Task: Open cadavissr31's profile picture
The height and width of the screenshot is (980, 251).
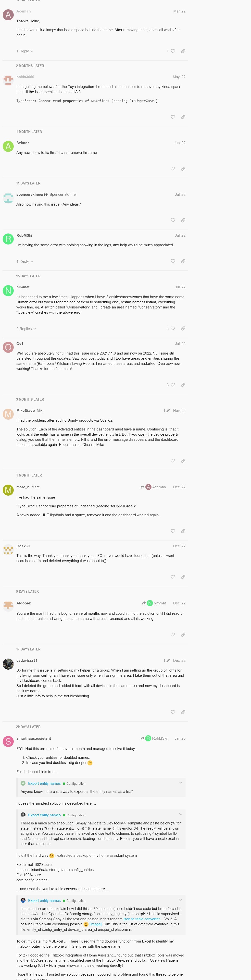Action: click(8, 663)
